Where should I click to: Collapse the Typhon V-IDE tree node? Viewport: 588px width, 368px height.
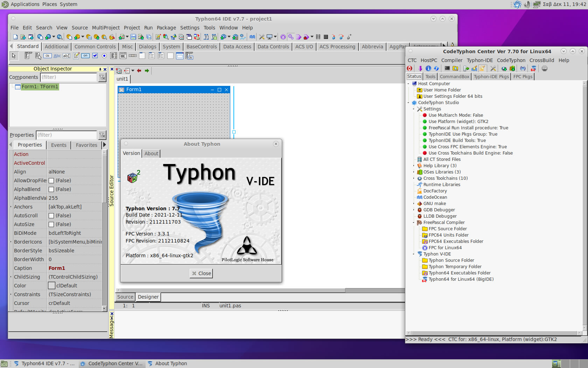pyautogui.click(x=414, y=254)
